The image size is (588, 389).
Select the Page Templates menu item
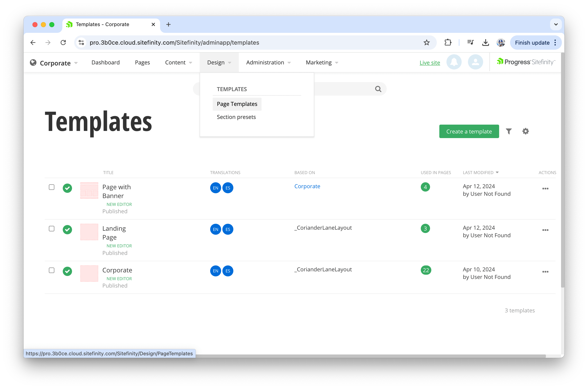coord(237,104)
